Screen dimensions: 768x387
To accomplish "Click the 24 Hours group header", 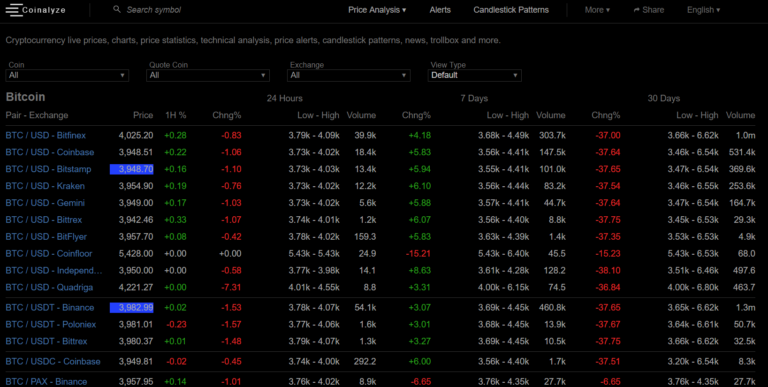I will pyautogui.click(x=285, y=98).
